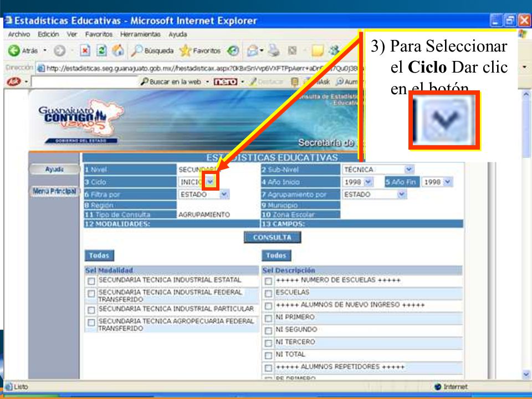This screenshot has height=399, width=532.
Task: Check Secundaria Tecnica Industrial Estatal
Action: click(91, 282)
